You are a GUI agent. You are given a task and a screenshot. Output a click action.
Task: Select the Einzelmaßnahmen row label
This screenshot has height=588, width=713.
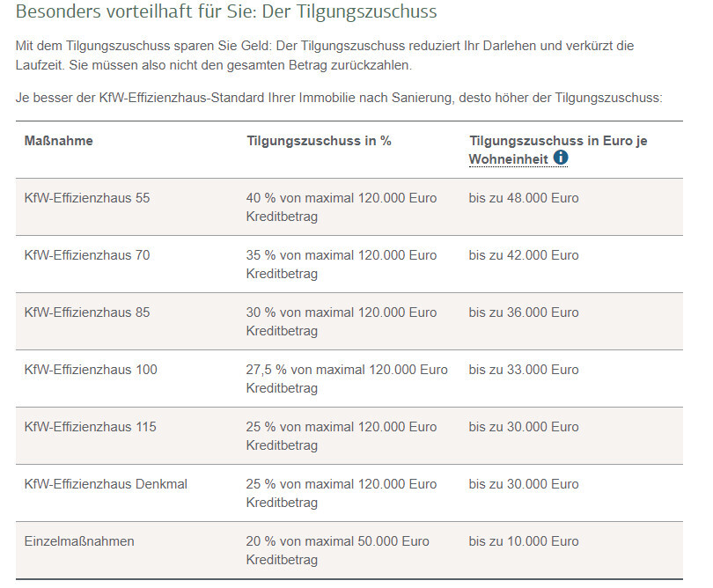79,541
